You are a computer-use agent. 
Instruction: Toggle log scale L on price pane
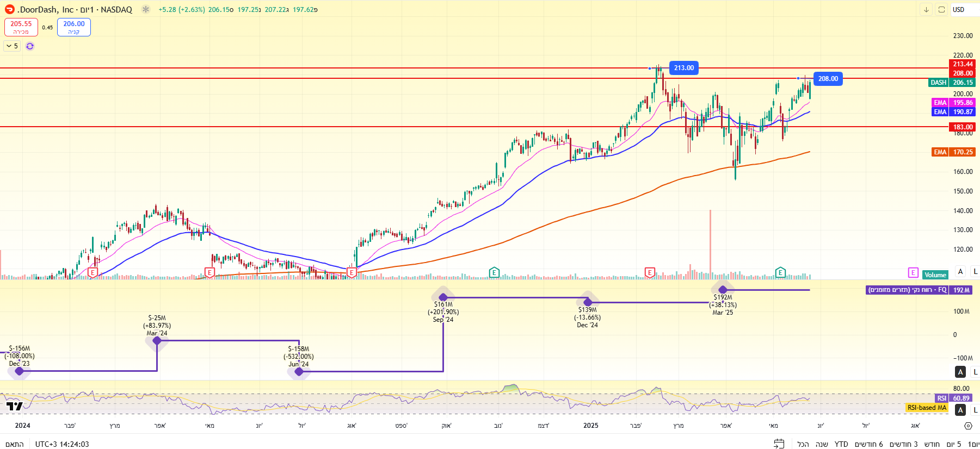coord(975,271)
